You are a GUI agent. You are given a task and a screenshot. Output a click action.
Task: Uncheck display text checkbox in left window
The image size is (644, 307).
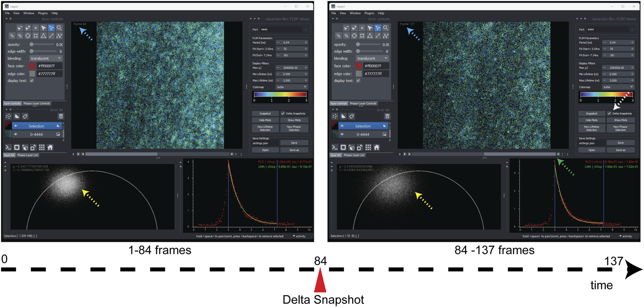click(x=32, y=81)
